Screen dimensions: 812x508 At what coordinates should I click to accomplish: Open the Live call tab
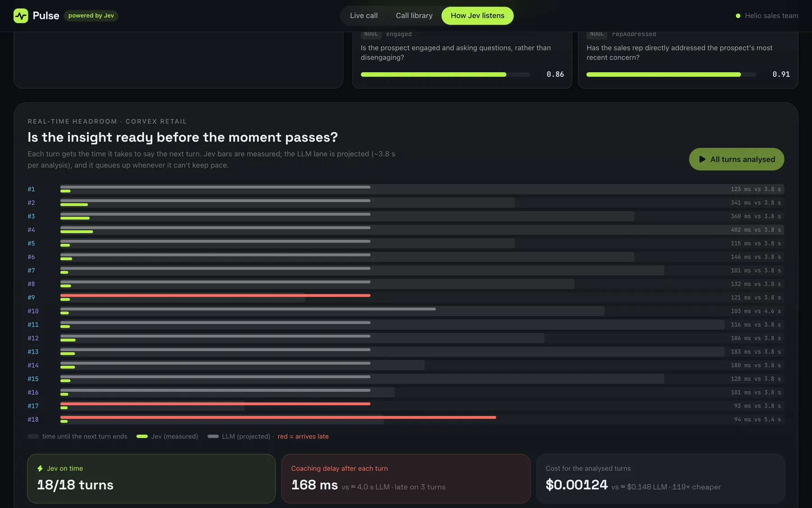click(x=364, y=16)
